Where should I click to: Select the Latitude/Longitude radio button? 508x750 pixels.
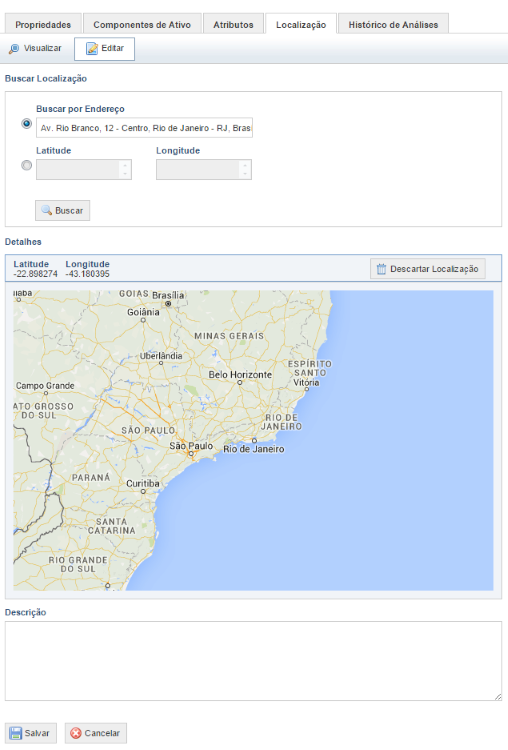27,165
